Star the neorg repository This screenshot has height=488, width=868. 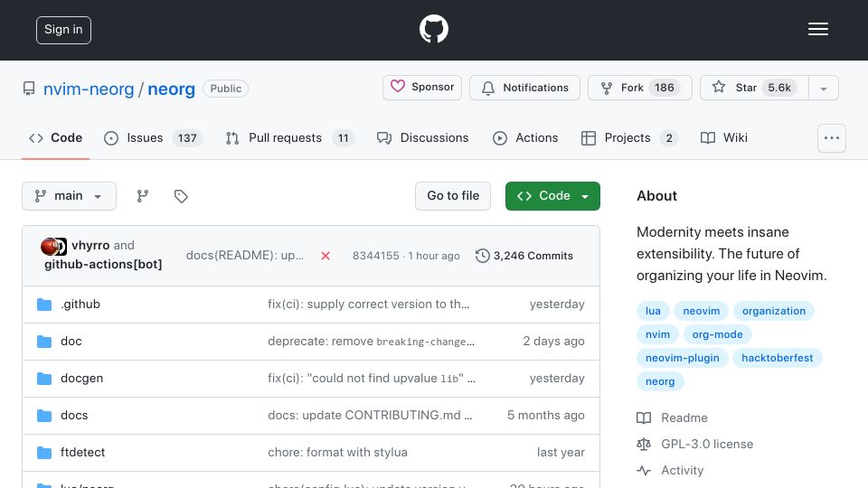point(754,88)
